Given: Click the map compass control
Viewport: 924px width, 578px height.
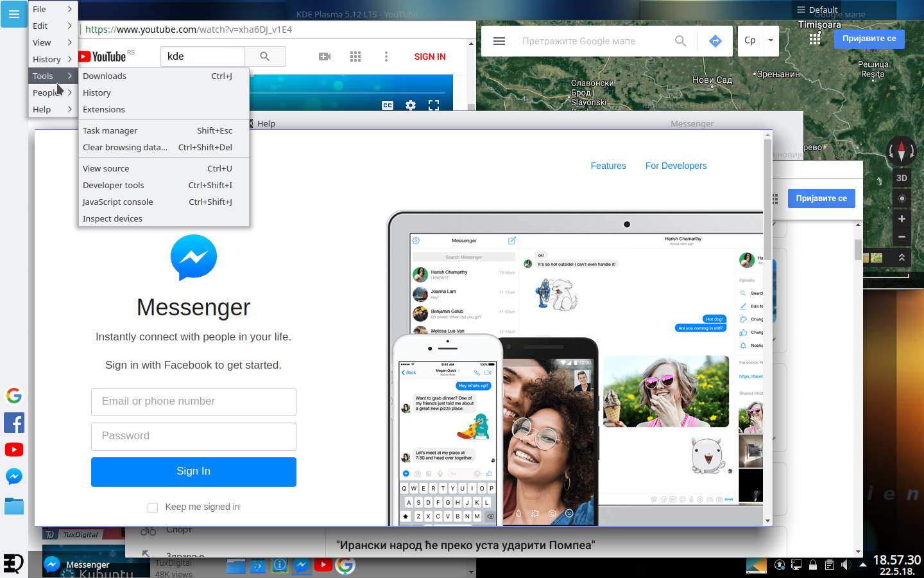Looking at the screenshot, I should (902, 152).
